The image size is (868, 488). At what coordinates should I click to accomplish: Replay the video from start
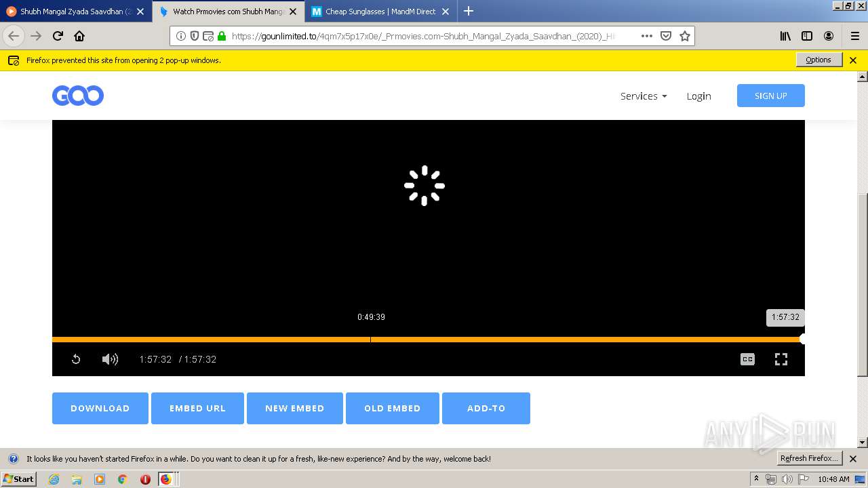(x=76, y=359)
